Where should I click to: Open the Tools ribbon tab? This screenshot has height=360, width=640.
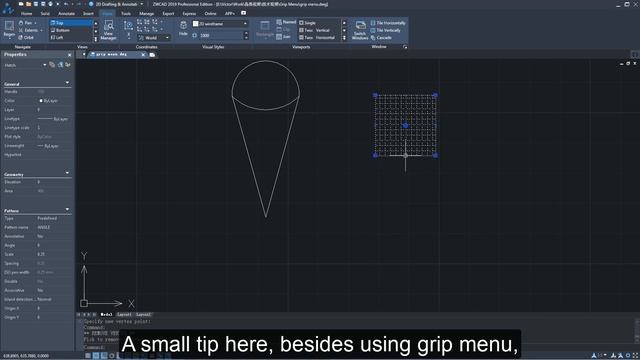(126, 13)
